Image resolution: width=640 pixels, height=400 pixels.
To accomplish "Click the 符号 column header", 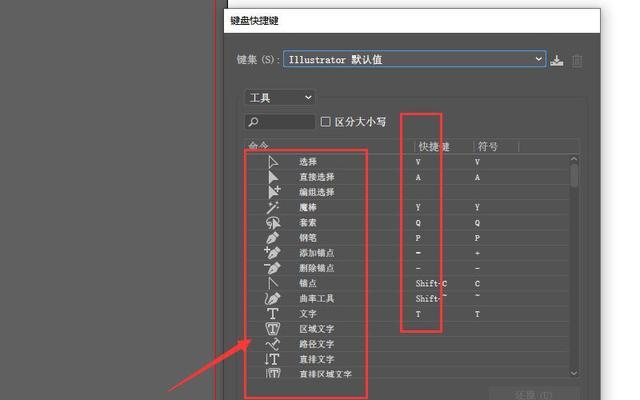I will click(488, 147).
